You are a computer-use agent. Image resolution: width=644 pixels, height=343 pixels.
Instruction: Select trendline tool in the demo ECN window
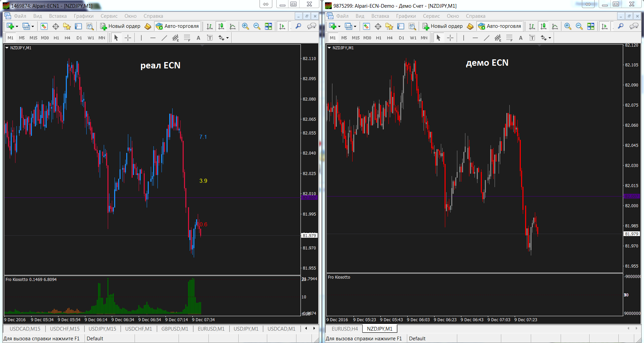click(x=487, y=38)
